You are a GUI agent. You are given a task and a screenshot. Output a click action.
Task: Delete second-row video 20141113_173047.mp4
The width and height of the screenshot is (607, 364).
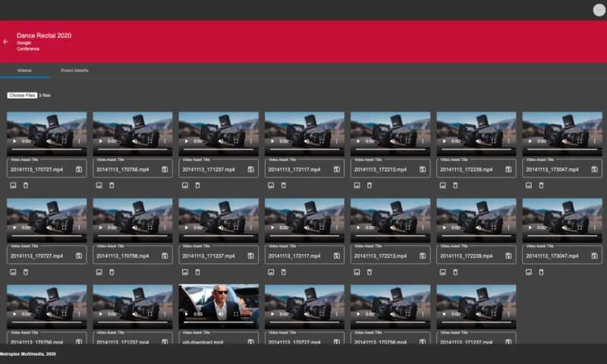point(541,271)
